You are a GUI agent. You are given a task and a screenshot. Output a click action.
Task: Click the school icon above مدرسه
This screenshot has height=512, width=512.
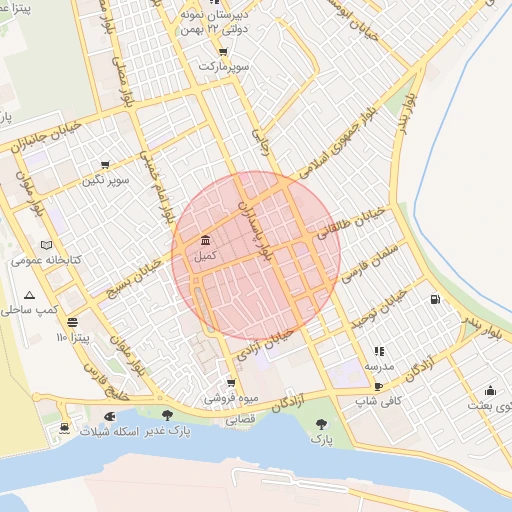coord(379,351)
